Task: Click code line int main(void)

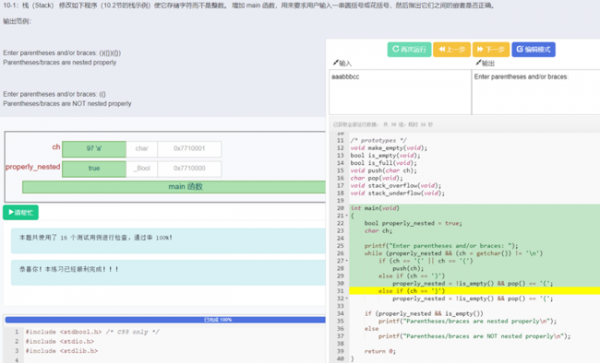Action: (x=375, y=208)
